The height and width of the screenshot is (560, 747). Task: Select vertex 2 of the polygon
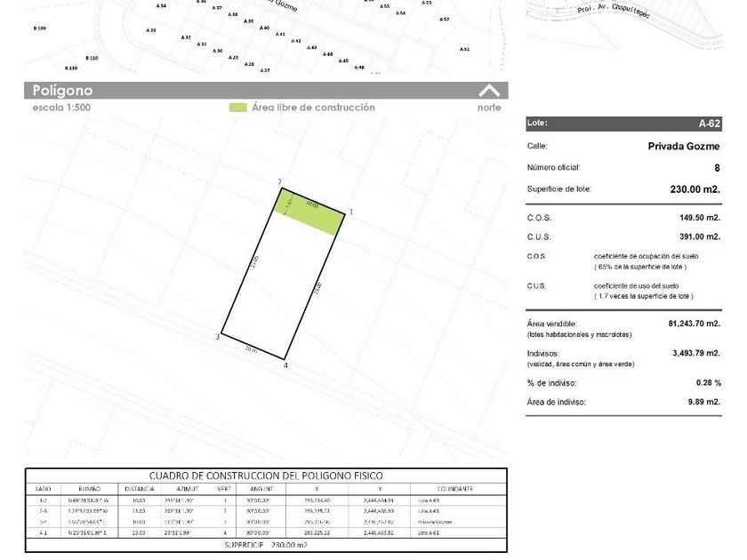click(279, 182)
